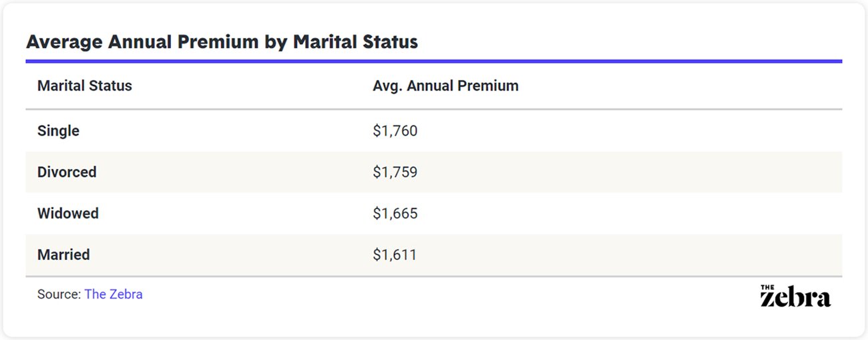Select the Divorced row label
The image size is (868, 340).
coord(67,172)
